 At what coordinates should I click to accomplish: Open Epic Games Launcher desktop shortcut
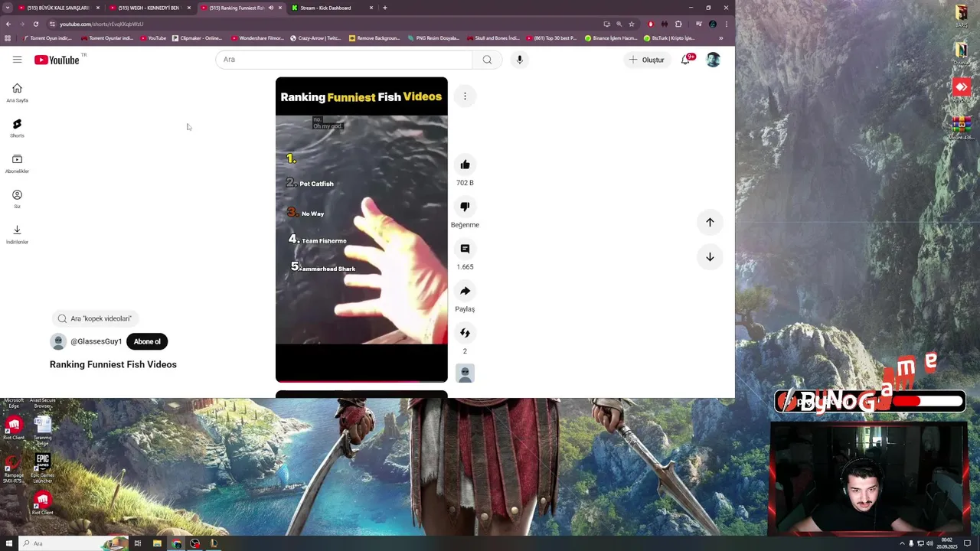click(x=43, y=468)
